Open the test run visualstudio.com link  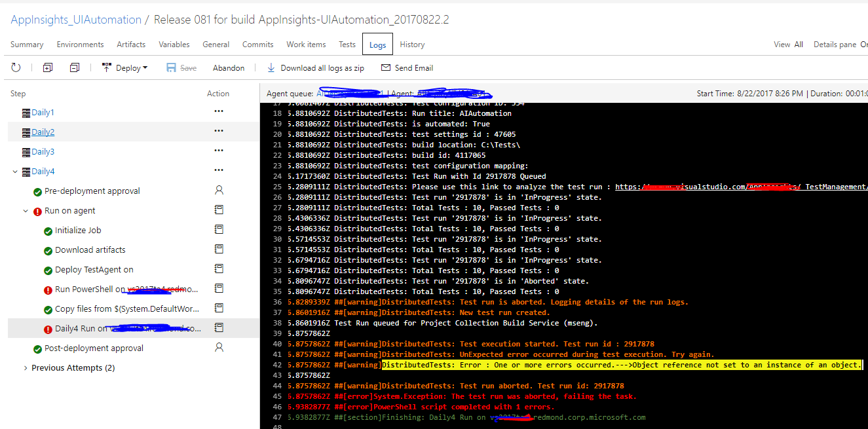(x=741, y=187)
